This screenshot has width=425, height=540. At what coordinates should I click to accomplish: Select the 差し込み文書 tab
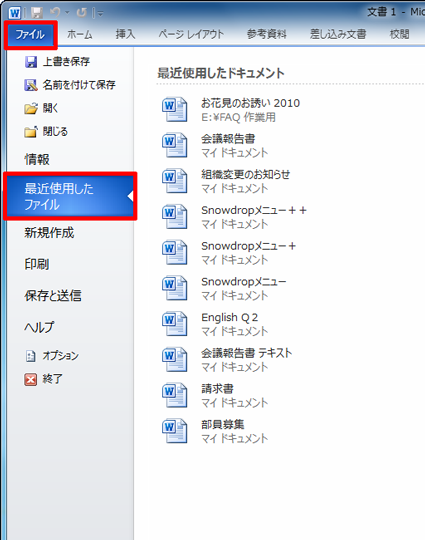tap(338, 34)
